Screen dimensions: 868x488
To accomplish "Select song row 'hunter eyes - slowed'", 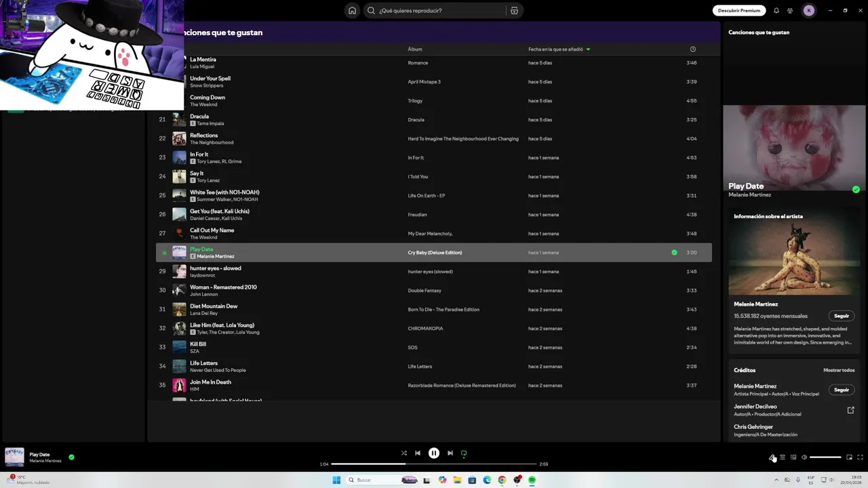I will pyautogui.click(x=434, y=271).
